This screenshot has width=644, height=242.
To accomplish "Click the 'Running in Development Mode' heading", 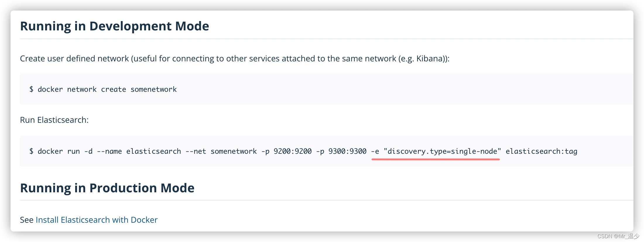I will click(114, 26).
